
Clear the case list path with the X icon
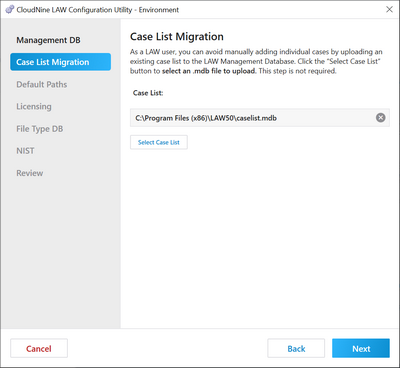click(x=381, y=118)
